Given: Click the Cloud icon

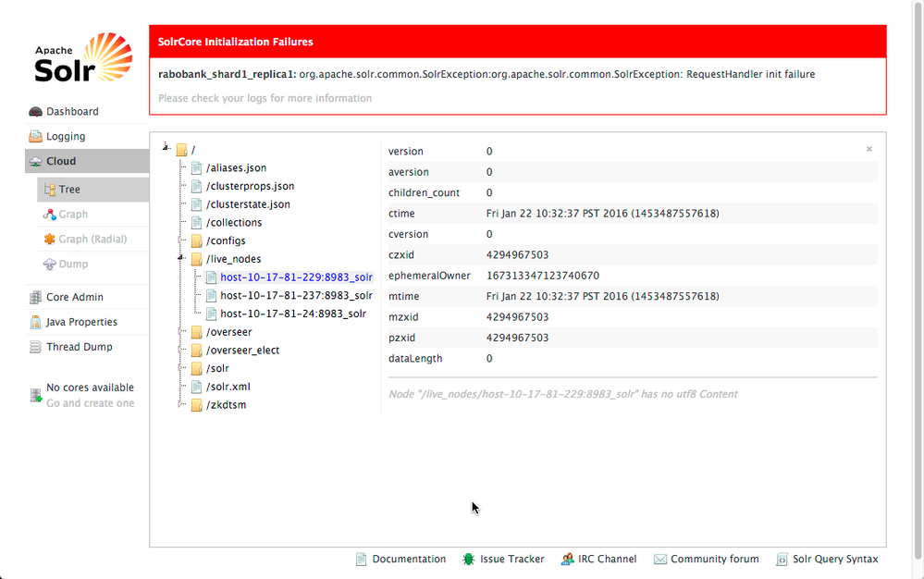Looking at the screenshot, I should [x=35, y=161].
